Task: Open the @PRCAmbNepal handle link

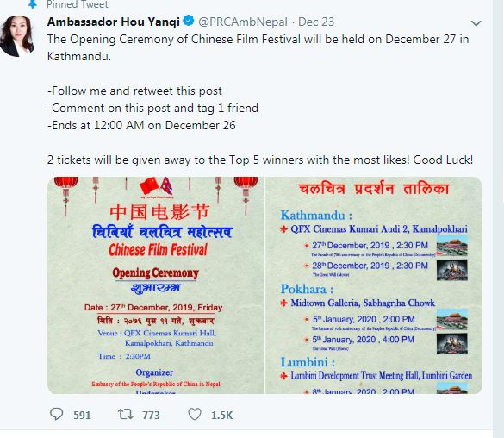Action: (x=243, y=22)
